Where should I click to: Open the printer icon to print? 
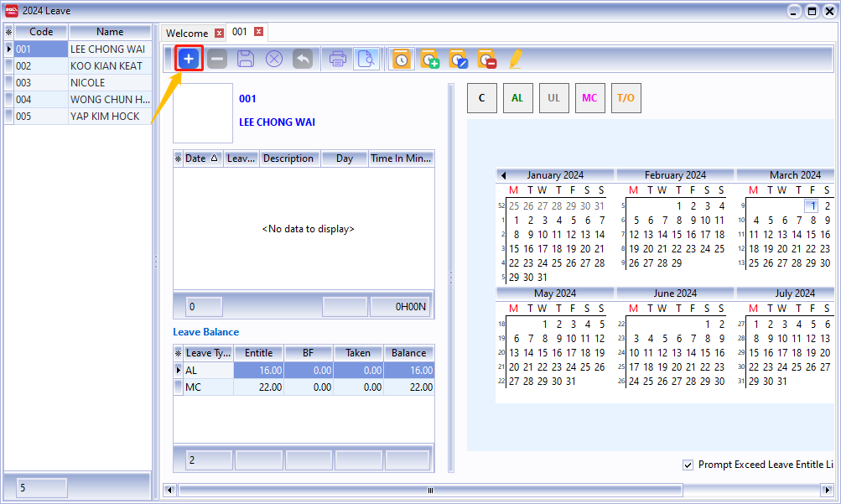(336, 59)
